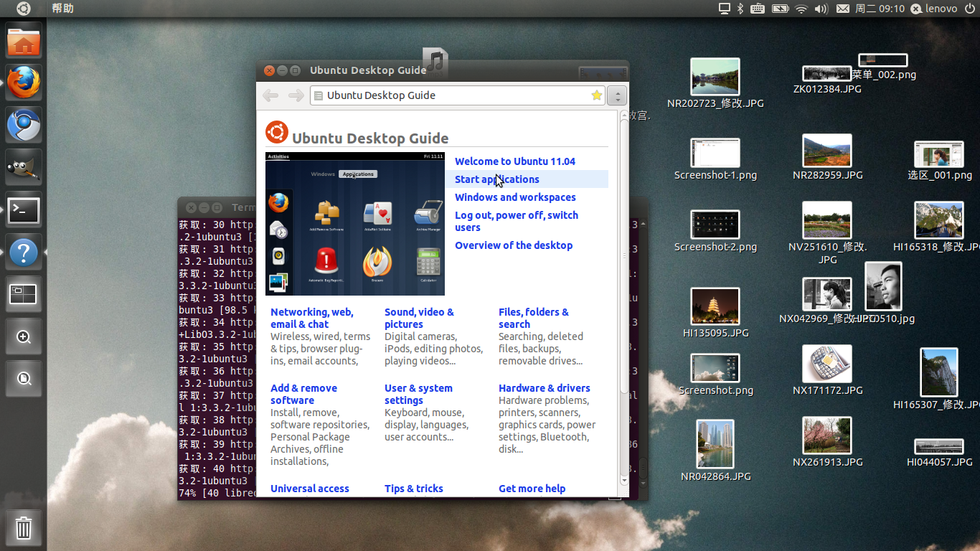
Task: Open Home Folder from the launcher
Action: click(24, 41)
